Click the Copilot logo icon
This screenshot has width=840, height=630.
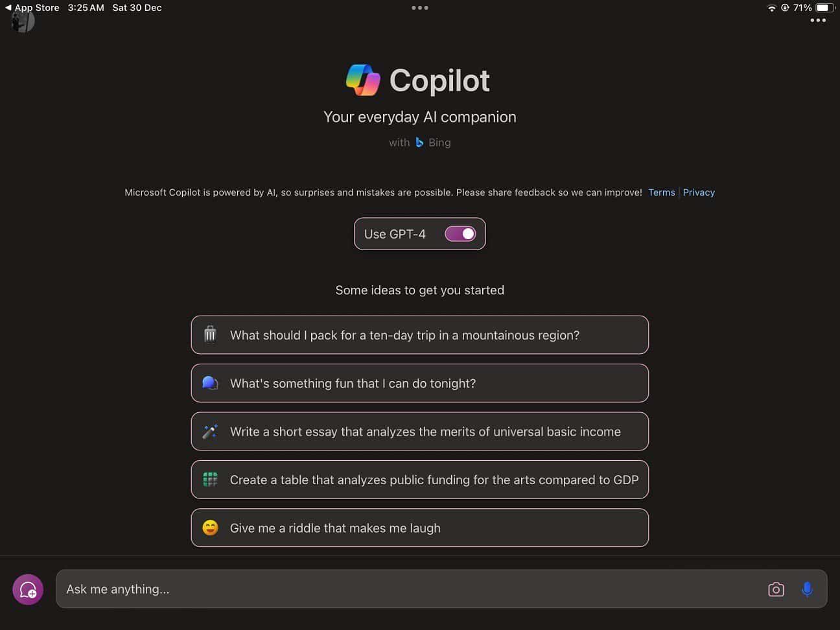tap(363, 80)
